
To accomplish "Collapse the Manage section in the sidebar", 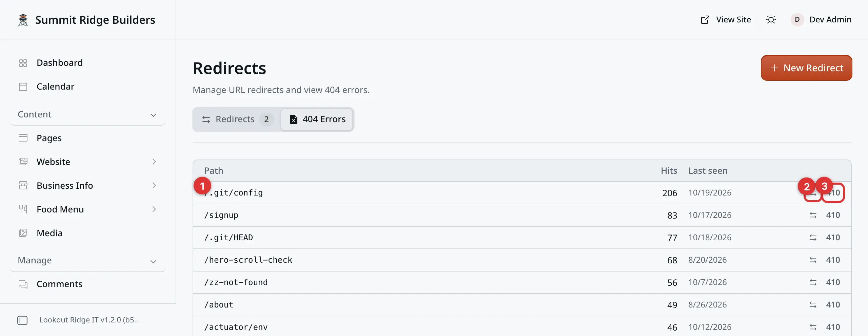I will 87,260.
